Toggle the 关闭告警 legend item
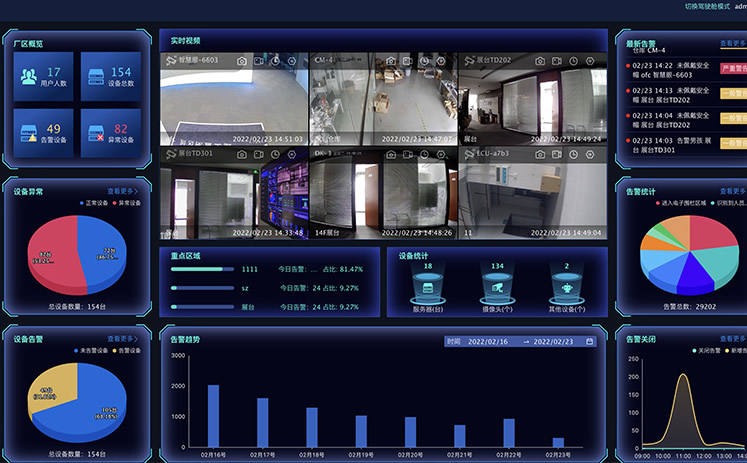The image size is (747, 463). tap(707, 351)
